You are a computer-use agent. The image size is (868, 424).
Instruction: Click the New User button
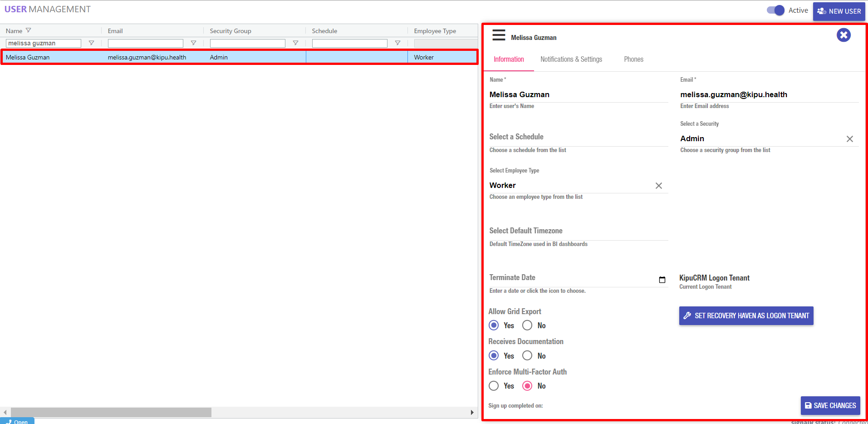(x=839, y=11)
